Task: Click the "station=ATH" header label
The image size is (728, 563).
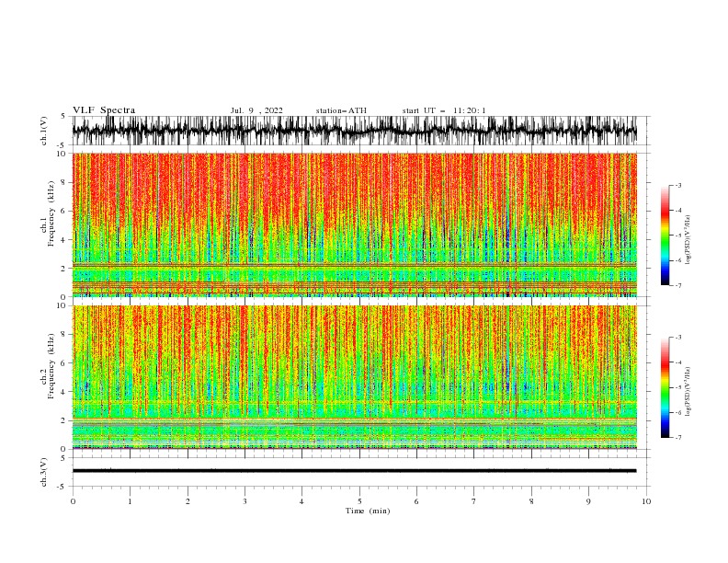Action: click(341, 110)
